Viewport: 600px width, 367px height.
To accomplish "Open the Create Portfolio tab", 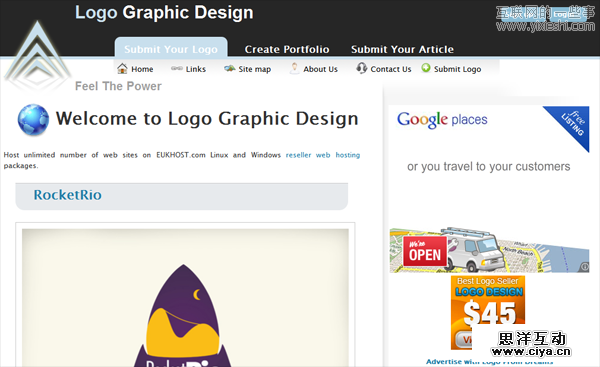I will click(x=287, y=49).
